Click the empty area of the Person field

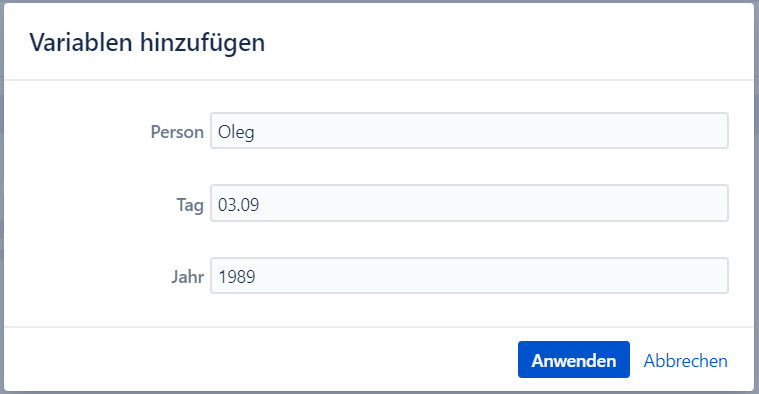(489, 131)
